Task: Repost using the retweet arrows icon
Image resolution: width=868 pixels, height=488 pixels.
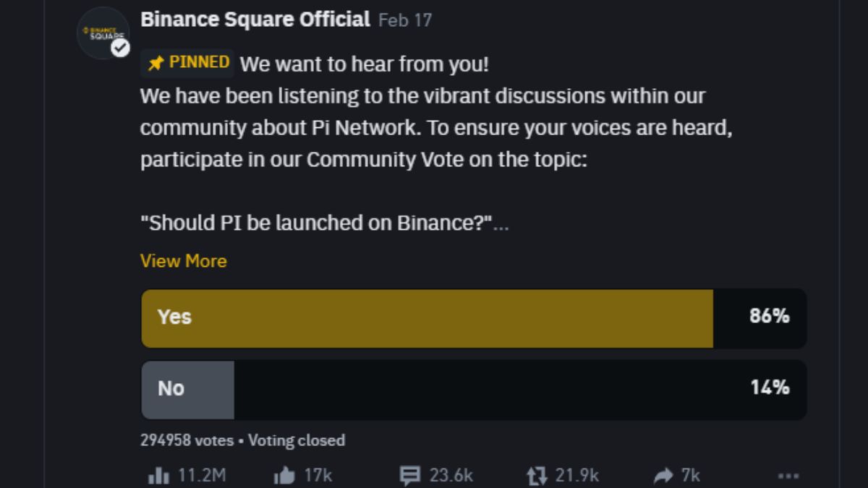Action: 537,475
